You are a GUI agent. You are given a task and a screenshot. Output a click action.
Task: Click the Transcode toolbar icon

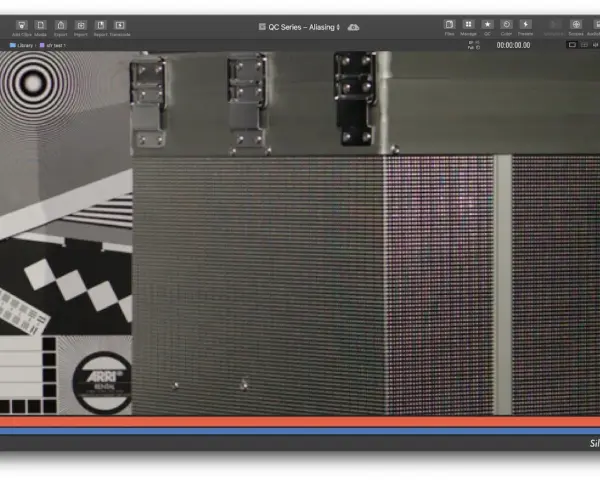pos(120,25)
